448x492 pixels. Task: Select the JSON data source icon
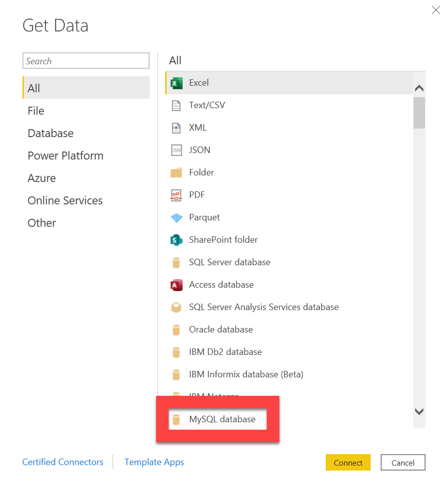click(200, 150)
